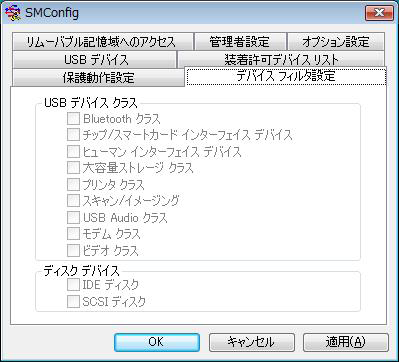Close the SMConfig dialog window

coord(379,13)
